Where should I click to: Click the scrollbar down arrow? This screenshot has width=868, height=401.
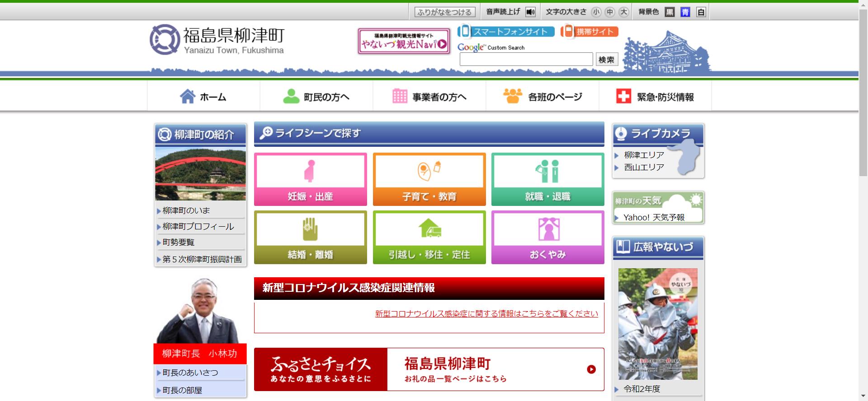coord(863,396)
